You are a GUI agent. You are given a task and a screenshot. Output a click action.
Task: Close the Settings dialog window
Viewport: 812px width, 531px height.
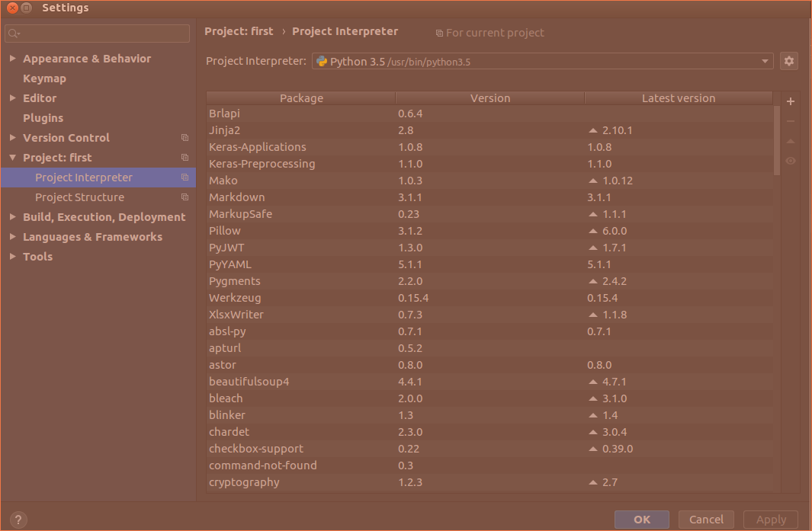click(12, 8)
